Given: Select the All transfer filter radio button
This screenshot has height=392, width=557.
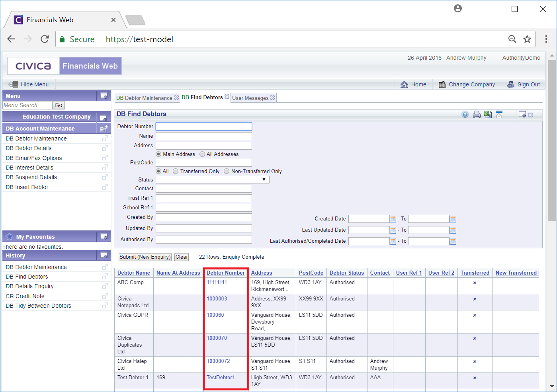Looking at the screenshot, I should click(158, 171).
